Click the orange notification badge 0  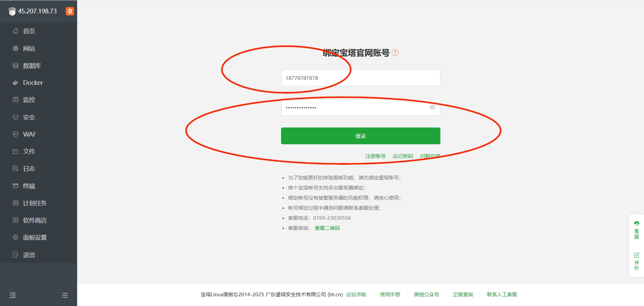pyautogui.click(x=70, y=11)
